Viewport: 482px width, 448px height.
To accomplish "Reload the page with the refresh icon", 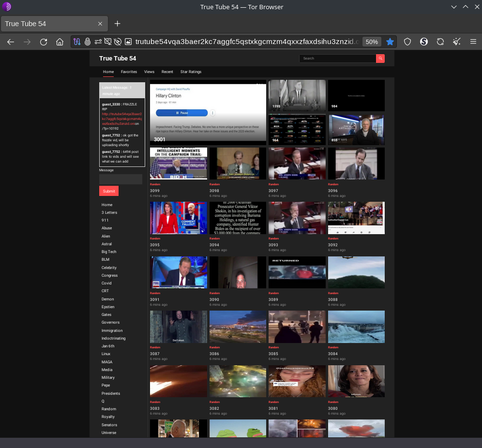I will pos(44,42).
